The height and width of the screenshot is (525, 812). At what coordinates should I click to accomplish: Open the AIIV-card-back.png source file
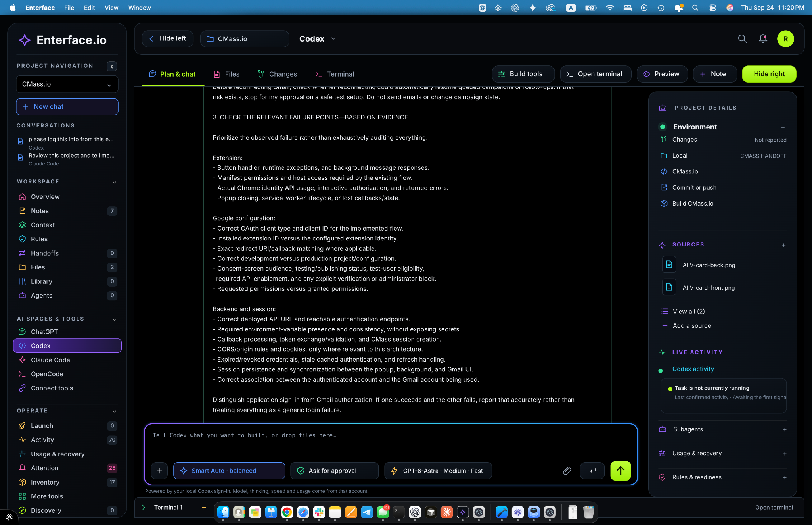click(x=709, y=265)
